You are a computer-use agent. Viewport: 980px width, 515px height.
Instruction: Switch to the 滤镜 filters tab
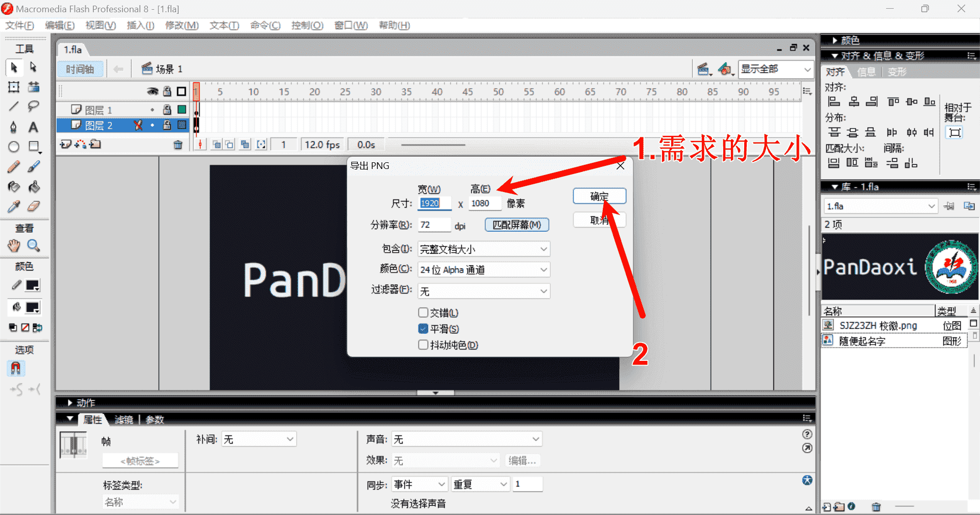pos(124,420)
